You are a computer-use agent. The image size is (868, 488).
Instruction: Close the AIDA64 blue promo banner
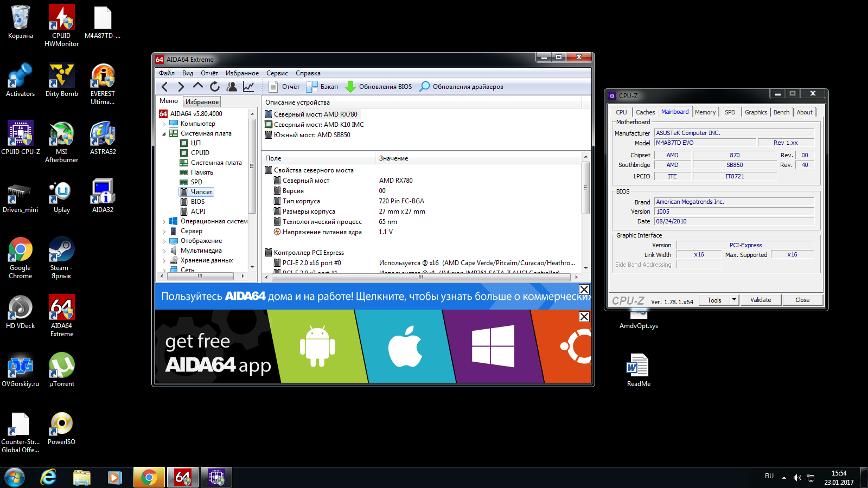[x=584, y=290]
